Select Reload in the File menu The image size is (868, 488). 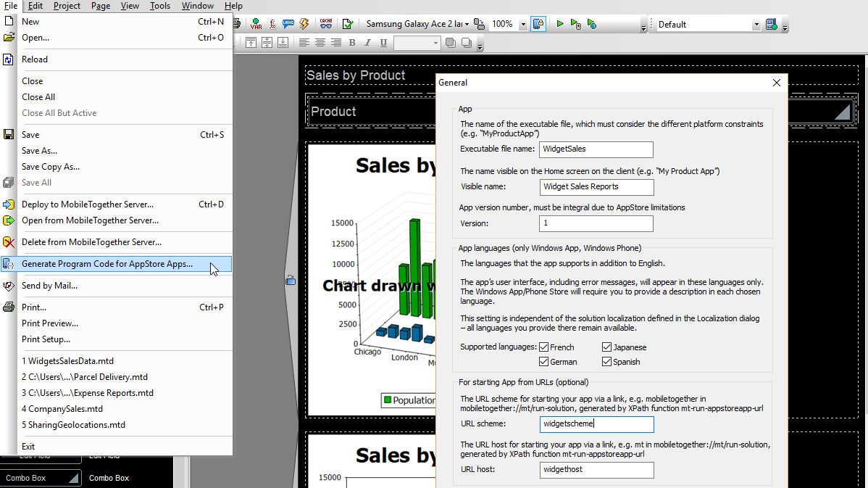tap(116, 59)
